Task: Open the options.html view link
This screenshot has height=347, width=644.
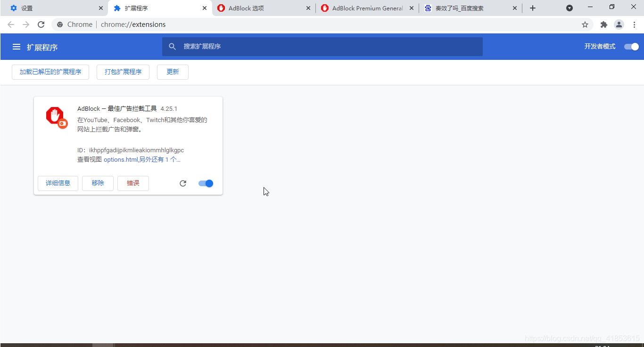Action: (x=121, y=159)
